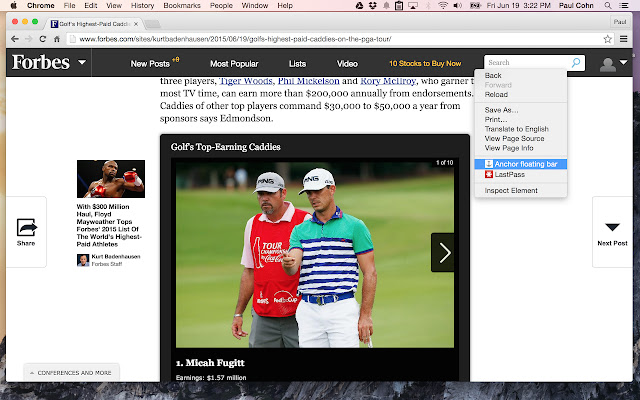Expand the Forbes logo dropdown arrow
This screenshot has width=640, height=400.
(82, 64)
